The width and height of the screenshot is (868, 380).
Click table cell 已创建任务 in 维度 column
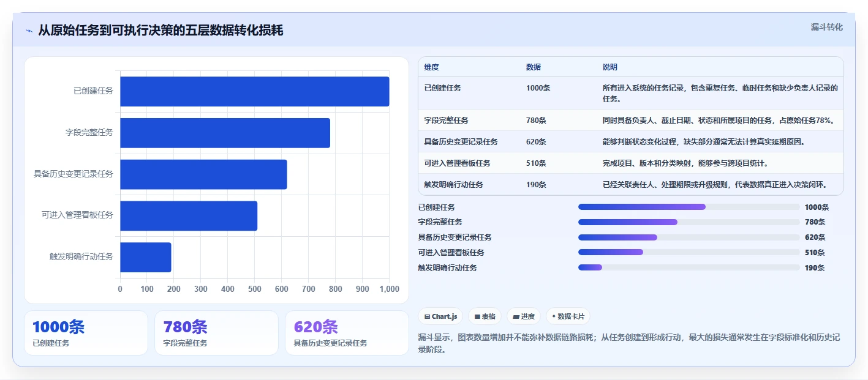click(443, 88)
